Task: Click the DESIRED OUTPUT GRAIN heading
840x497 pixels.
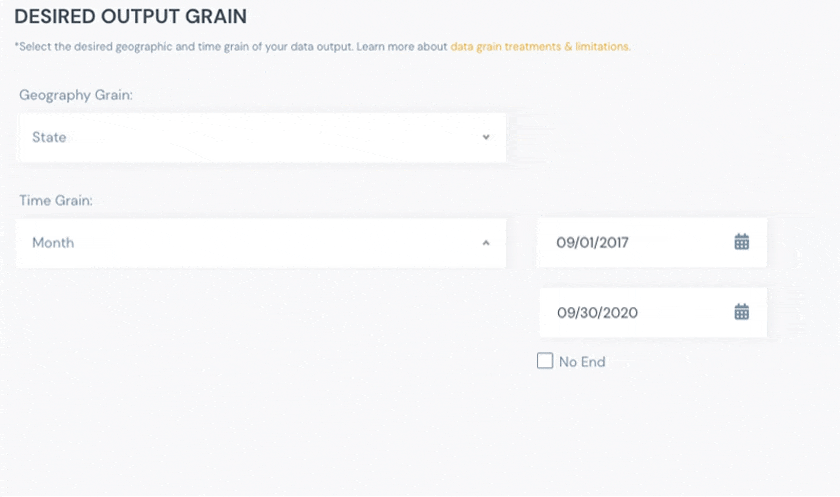Action: click(131, 17)
